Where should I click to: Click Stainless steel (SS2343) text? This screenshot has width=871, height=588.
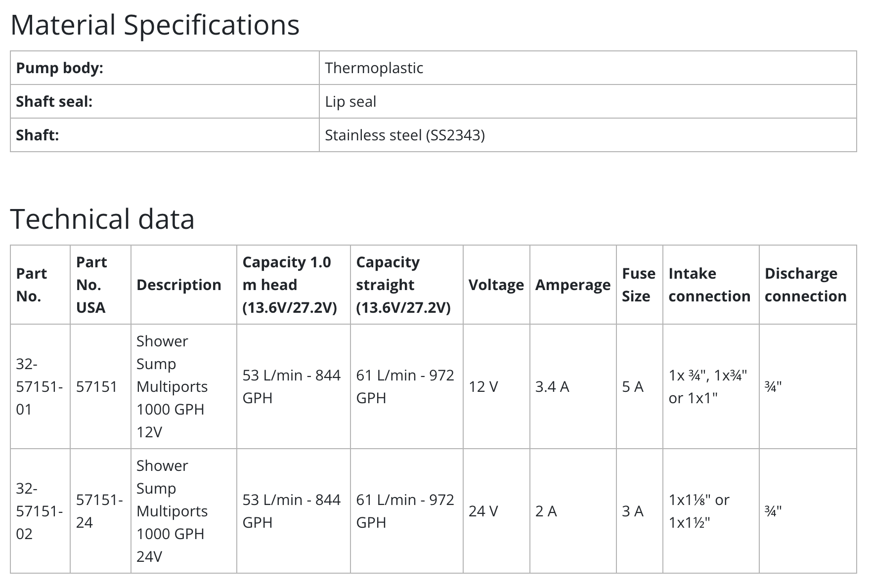[404, 135]
